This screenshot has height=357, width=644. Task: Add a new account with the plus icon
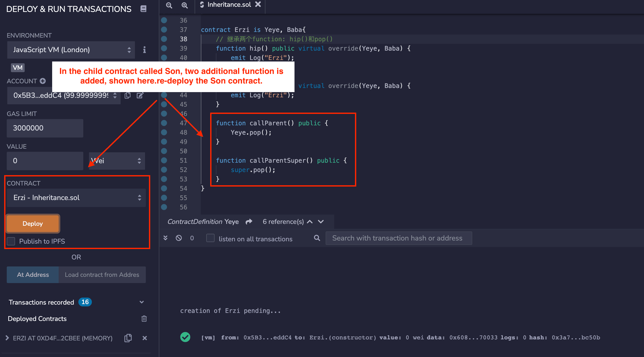(x=43, y=81)
